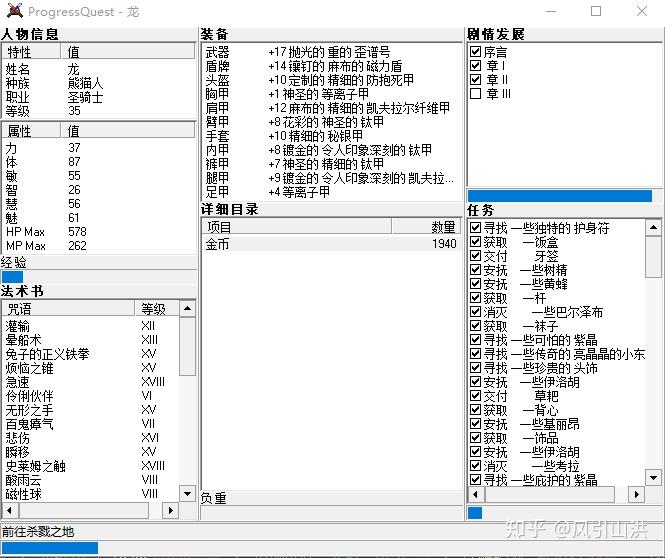Viewport: 665px width, 558px height.
Task: Click spell book scroll right arrow
Action: (170, 510)
